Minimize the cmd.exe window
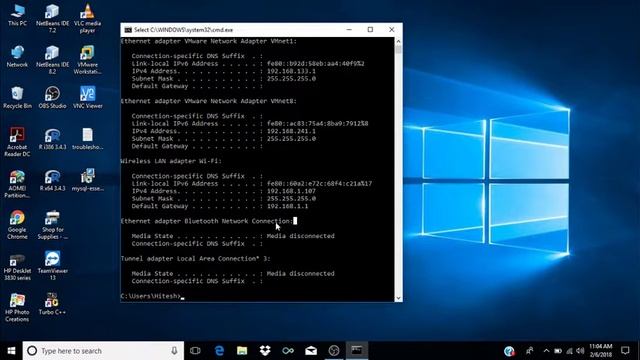Image resolution: width=640 pixels, height=360 pixels. tap(349, 29)
